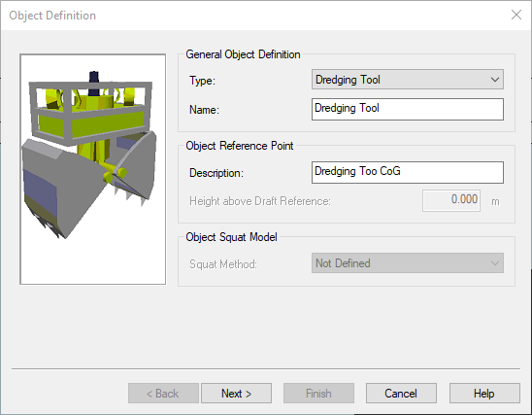
Task: Click the Squat Method dropdown chevron
Action: pyautogui.click(x=495, y=263)
